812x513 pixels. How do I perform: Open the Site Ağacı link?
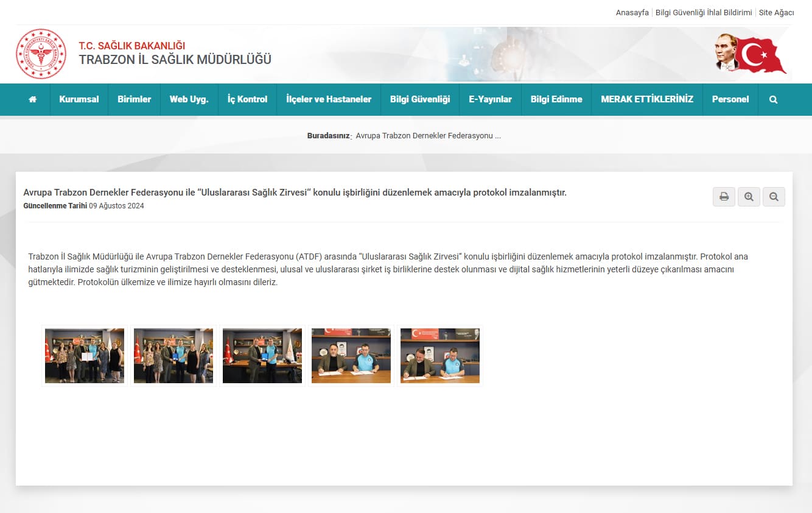[x=776, y=13]
